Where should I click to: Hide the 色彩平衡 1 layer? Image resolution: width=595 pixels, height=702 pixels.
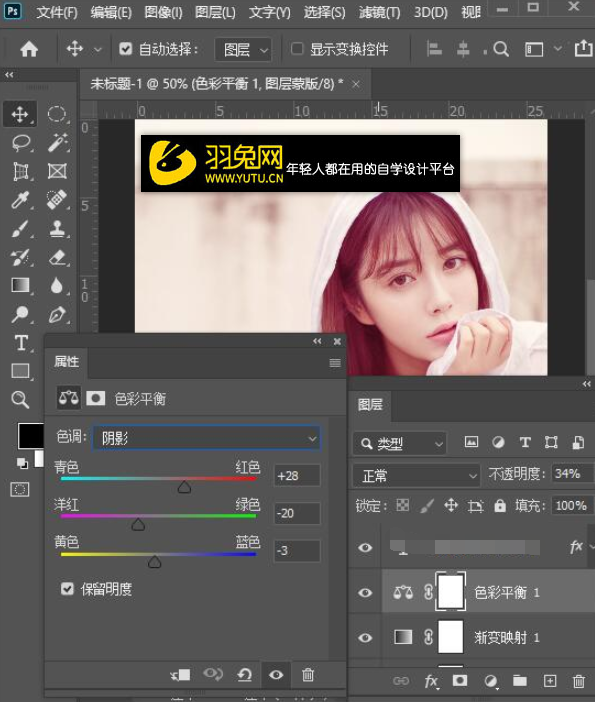(365, 592)
